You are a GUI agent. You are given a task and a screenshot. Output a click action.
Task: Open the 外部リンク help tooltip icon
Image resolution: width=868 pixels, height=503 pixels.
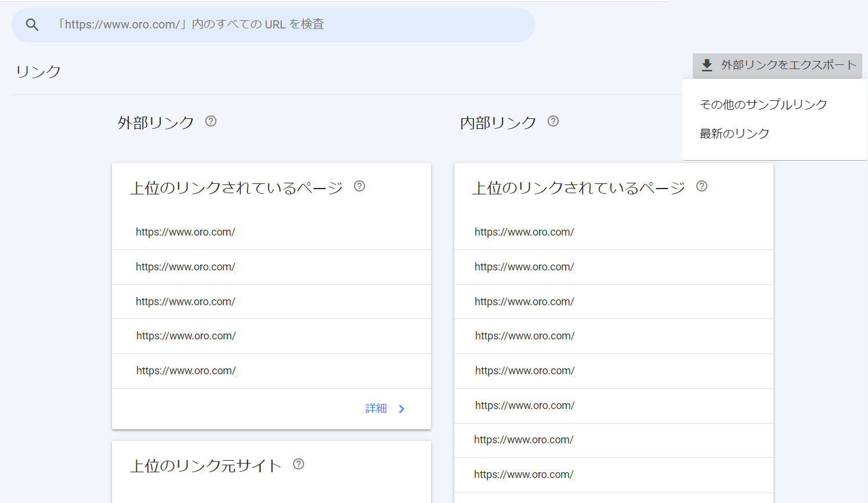tap(211, 121)
